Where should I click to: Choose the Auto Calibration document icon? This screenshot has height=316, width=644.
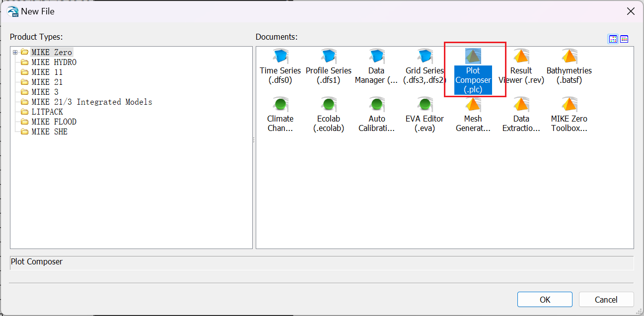376,104
